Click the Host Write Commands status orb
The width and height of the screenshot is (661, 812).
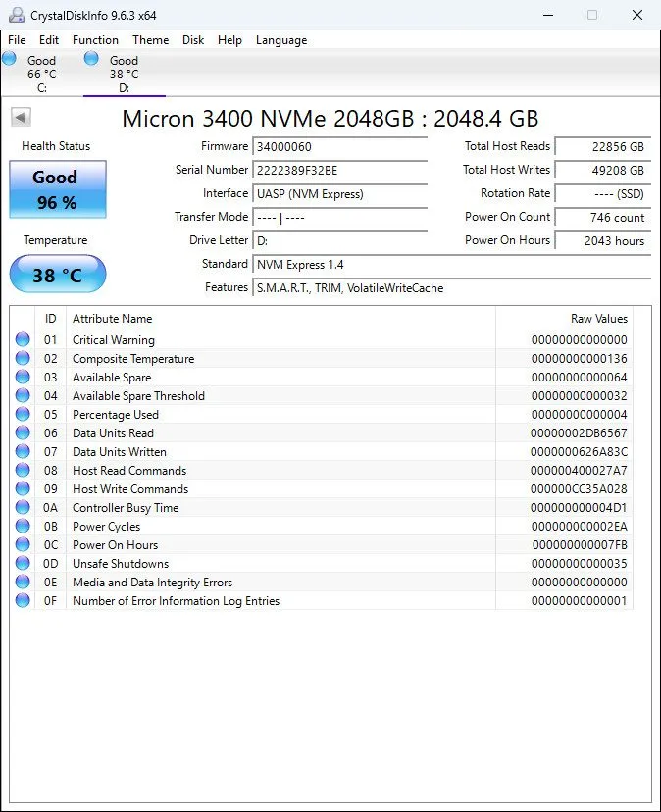(x=23, y=488)
